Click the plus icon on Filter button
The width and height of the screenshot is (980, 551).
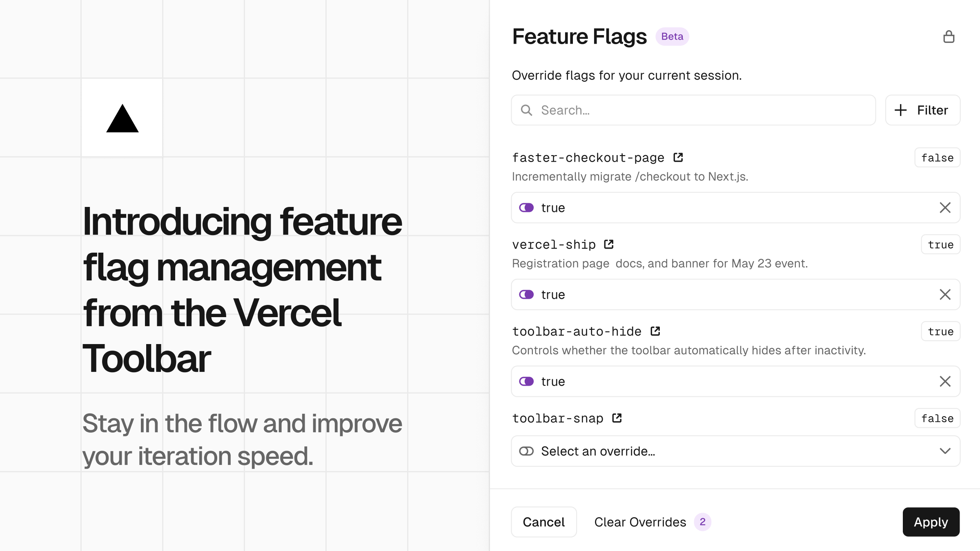[x=900, y=110]
